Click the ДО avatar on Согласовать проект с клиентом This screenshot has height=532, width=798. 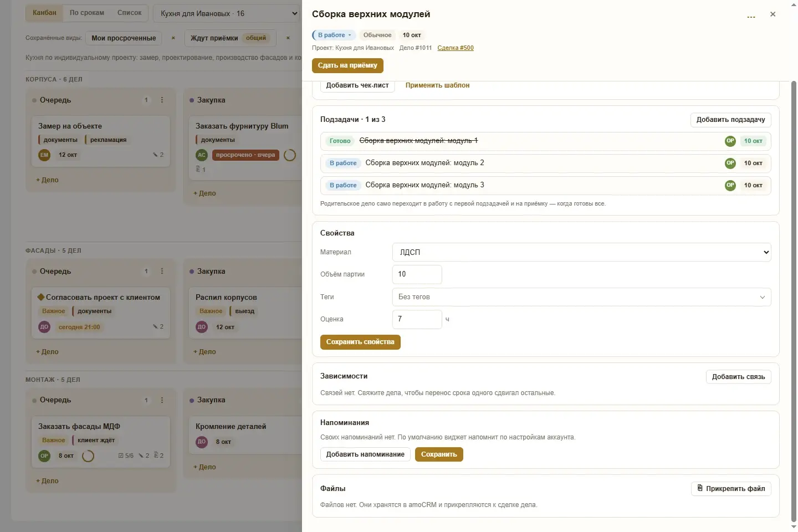pyautogui.click(x=44, y=327)
